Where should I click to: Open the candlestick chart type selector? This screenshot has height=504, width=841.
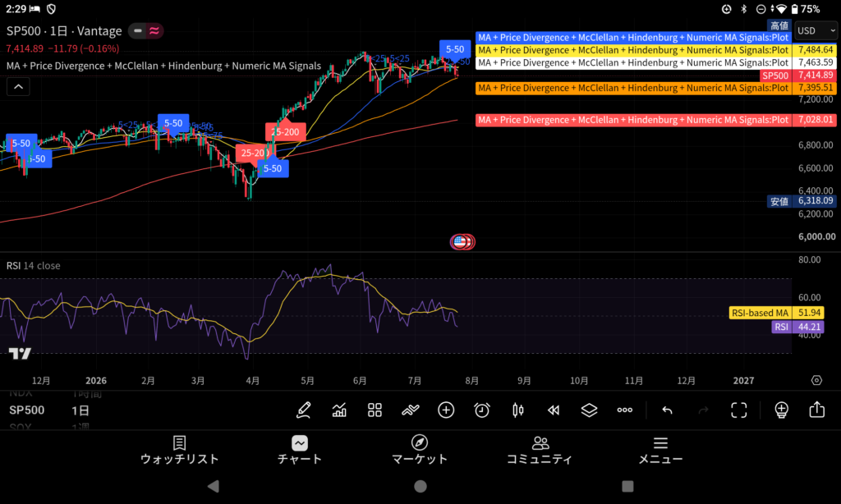click(x=517, y=410)
